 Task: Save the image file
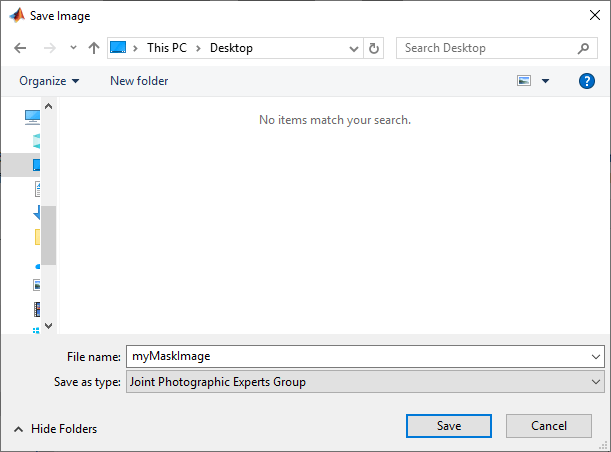449,426
